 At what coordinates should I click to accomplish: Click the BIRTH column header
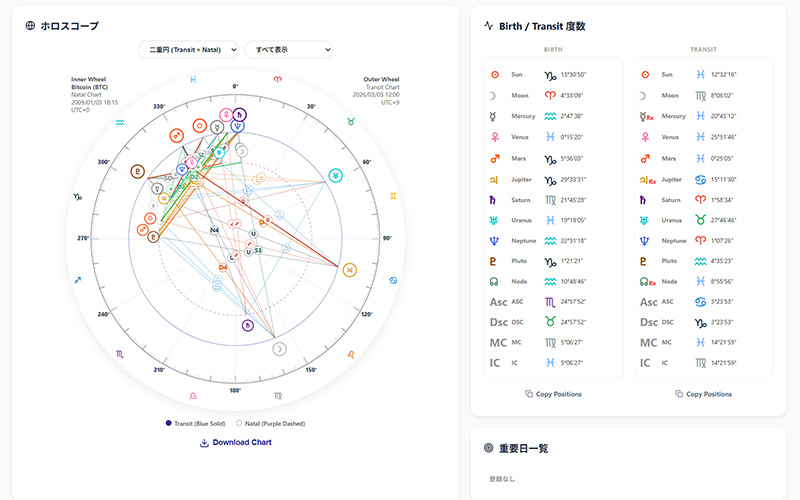point(553,48)
